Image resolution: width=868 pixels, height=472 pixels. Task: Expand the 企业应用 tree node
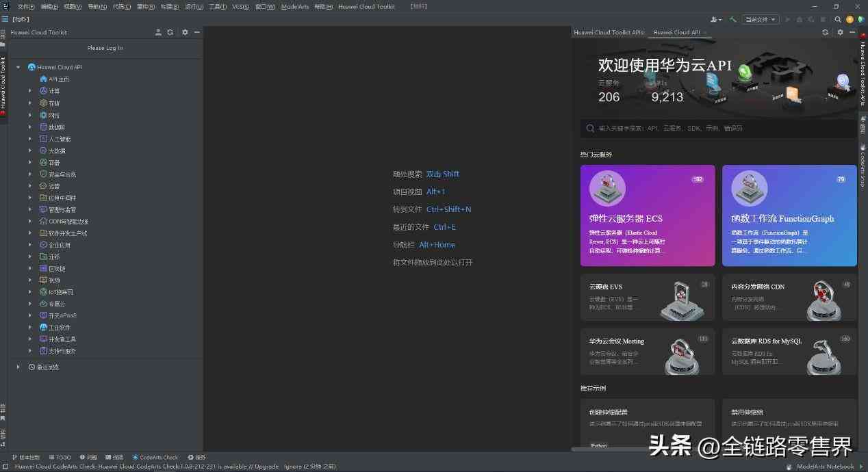pos(30,244)
